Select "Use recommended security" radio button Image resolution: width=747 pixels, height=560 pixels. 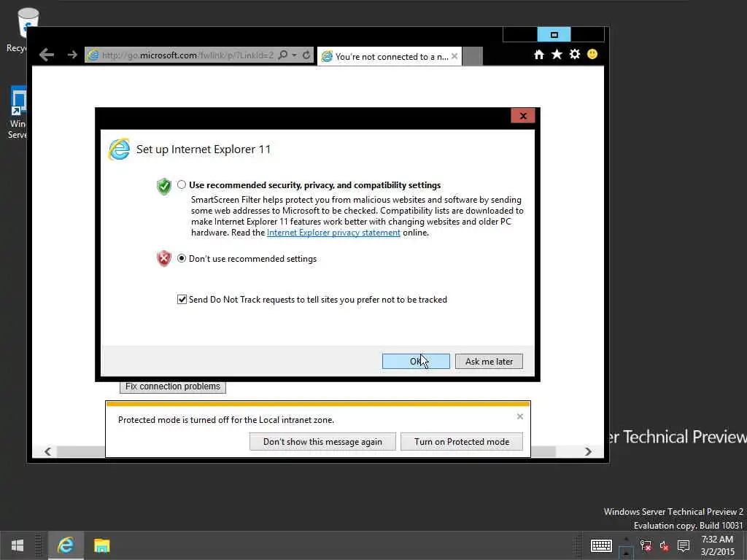pos(182,184)
